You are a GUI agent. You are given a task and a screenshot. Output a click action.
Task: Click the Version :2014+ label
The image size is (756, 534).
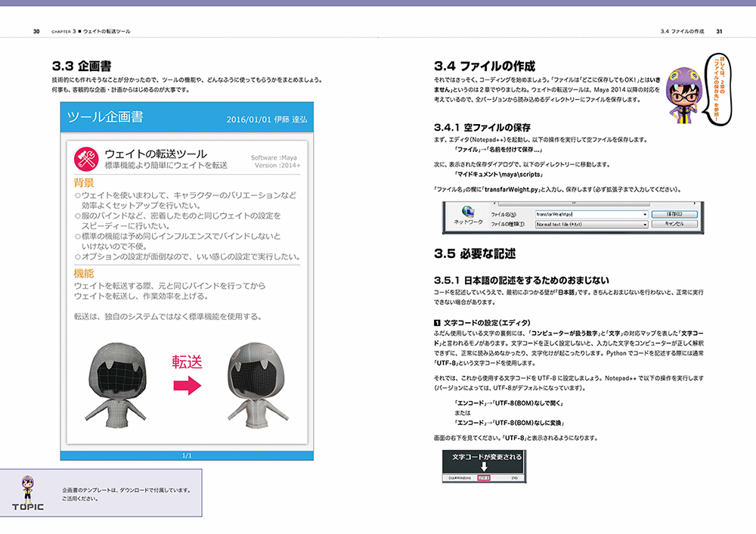(277, 166)
